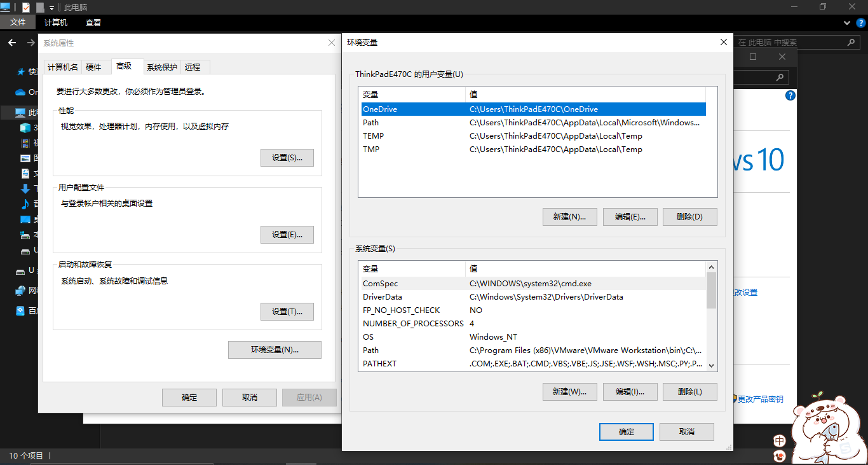Select the Music note icon
Image resolution: width=868 pixels, height=465 pixels.
tap(25, 204)
